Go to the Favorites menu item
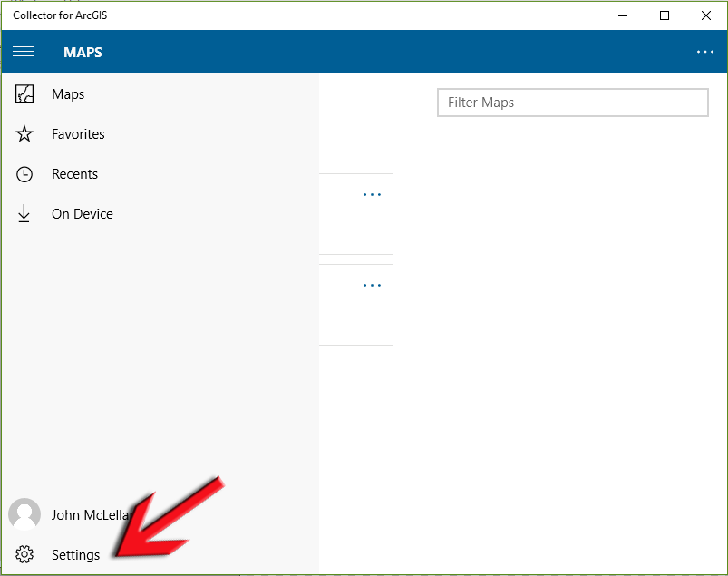The image size is (728, 576). tap(78, 134)
